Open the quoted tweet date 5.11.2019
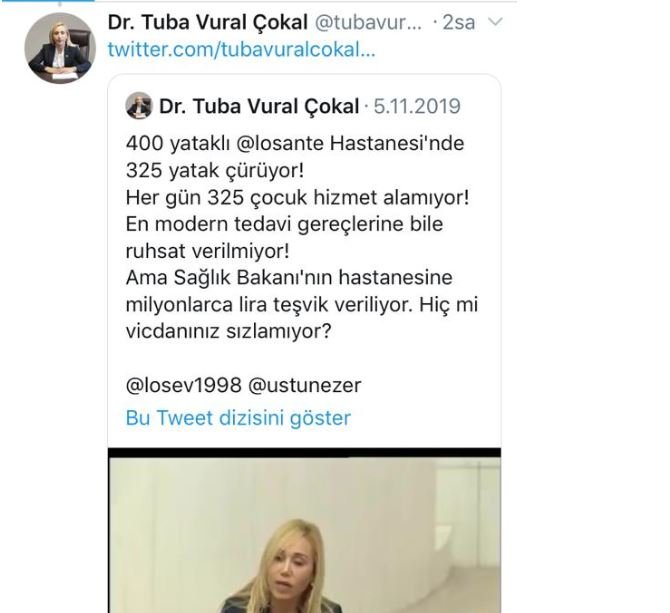This screenshot has height=613, width=670. 417,106
